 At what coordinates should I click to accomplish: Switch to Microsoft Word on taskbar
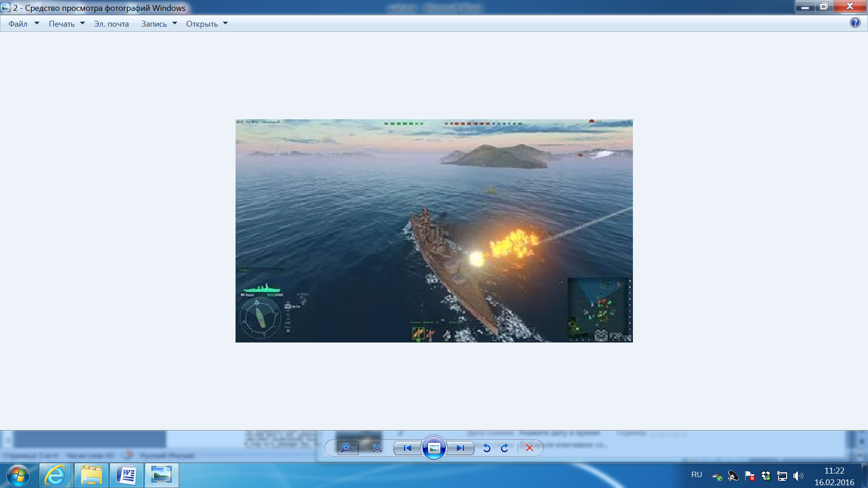[x=127, y=475]
